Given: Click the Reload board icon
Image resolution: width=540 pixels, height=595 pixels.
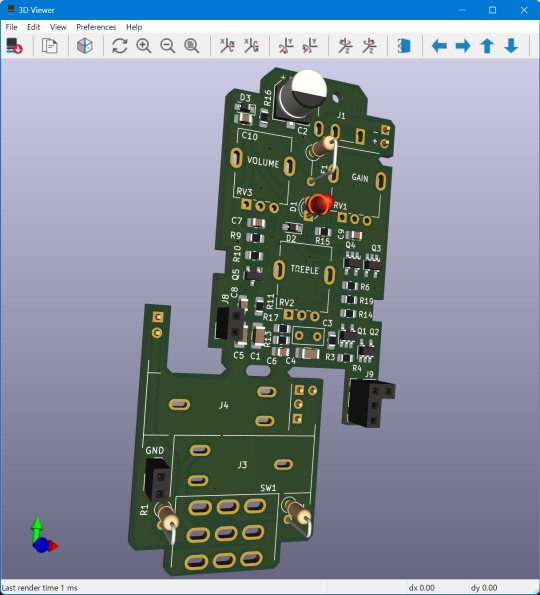Looking at the screenshot, I should [14, 46].
